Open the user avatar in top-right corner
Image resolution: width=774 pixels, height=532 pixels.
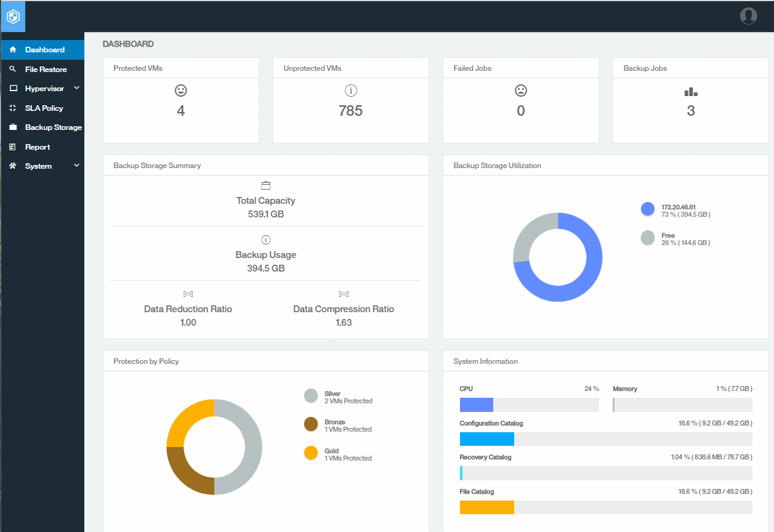click(x=748, y=16)
